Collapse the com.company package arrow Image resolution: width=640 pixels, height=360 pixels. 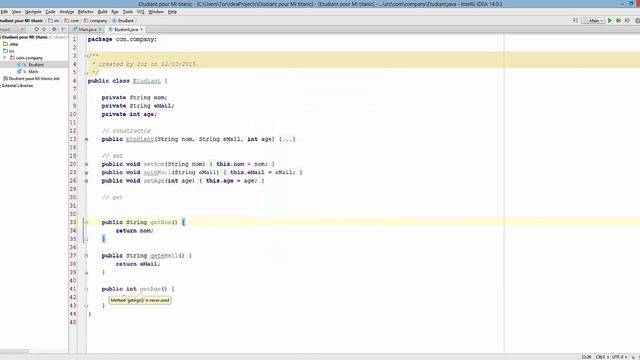(x=5, y=58)
